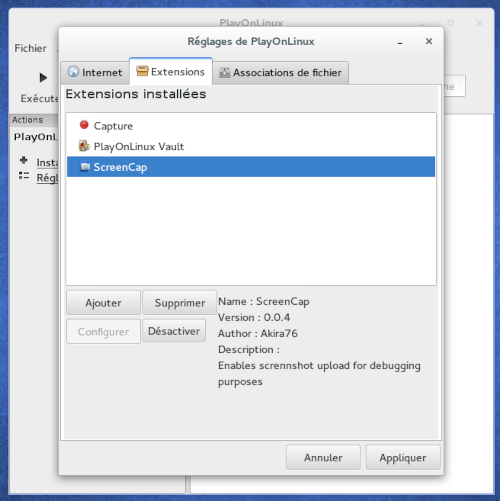
Task: Click the Extensions tab box icon
Action: click(x=142, y=71)
